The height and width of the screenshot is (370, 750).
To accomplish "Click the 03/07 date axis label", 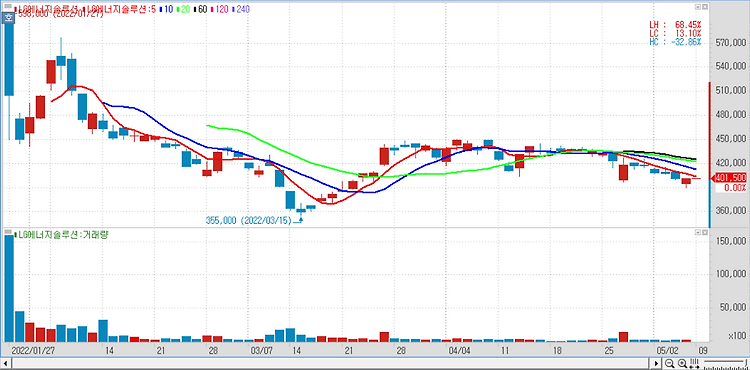I will 261,351.
